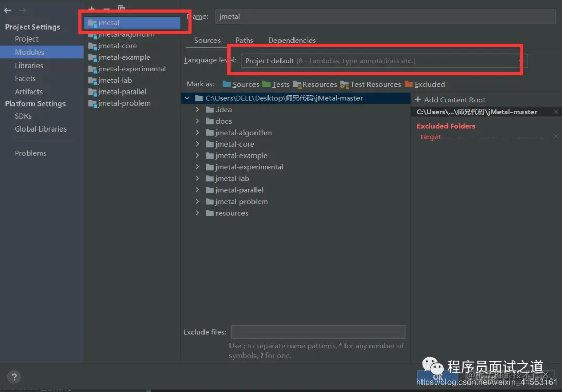Open Project settings page
The height and width of the screenshot is (392, 562).
[x=27, y=38]
